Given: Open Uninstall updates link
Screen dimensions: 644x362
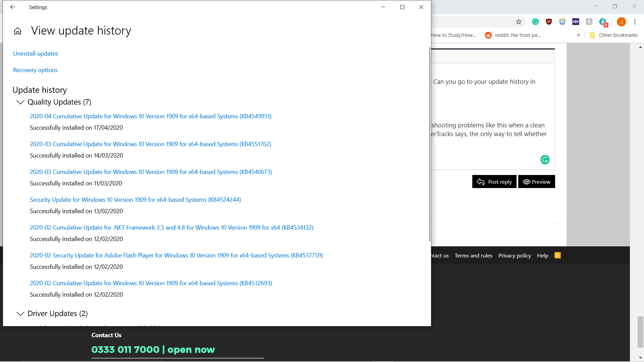Looking at the screenshot, I should point(36,54).
